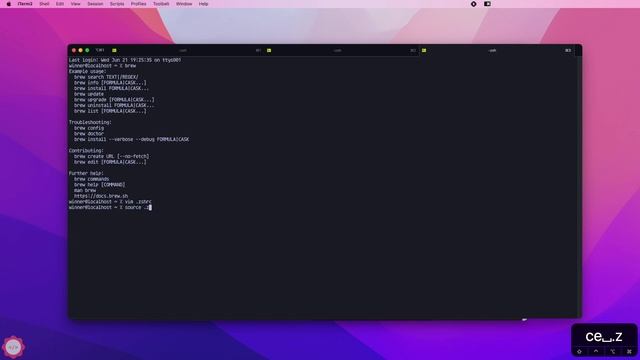The image size is (640, 360).
Task: Click the round status icon in menu bar
Action: pos(473,4)
